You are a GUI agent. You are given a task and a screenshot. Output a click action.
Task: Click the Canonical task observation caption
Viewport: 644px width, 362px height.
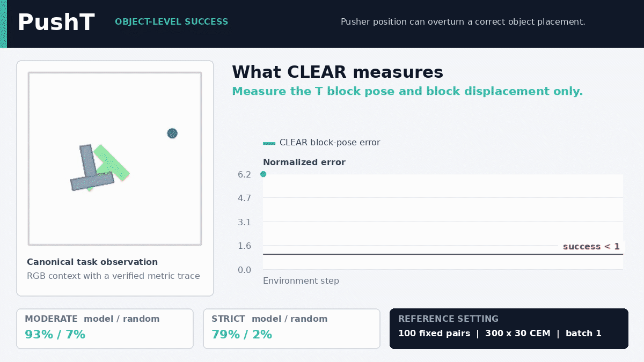(x=92, y=262)
